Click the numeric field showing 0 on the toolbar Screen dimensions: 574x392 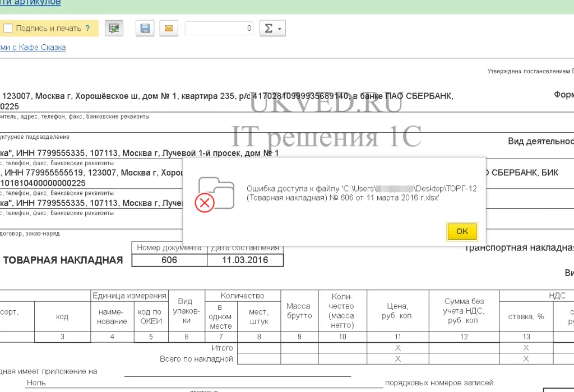click(x=219, y=28)
